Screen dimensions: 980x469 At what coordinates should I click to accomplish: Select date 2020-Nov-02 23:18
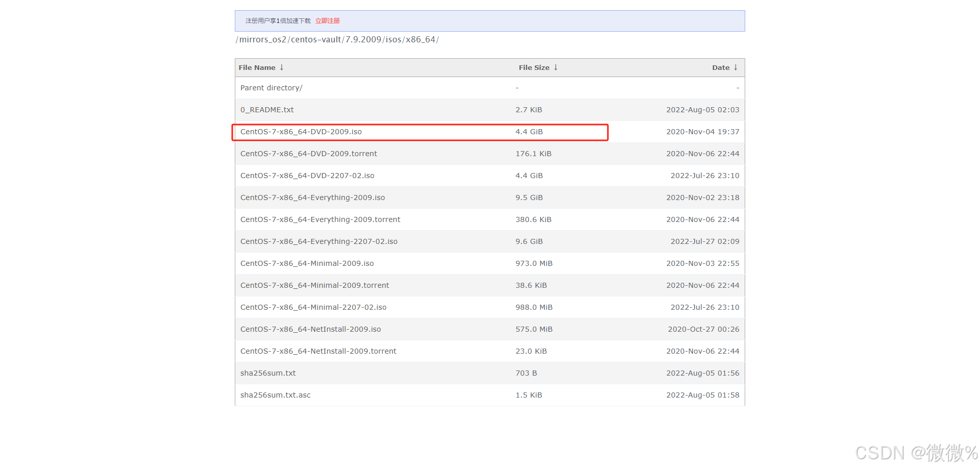[702, 198]
